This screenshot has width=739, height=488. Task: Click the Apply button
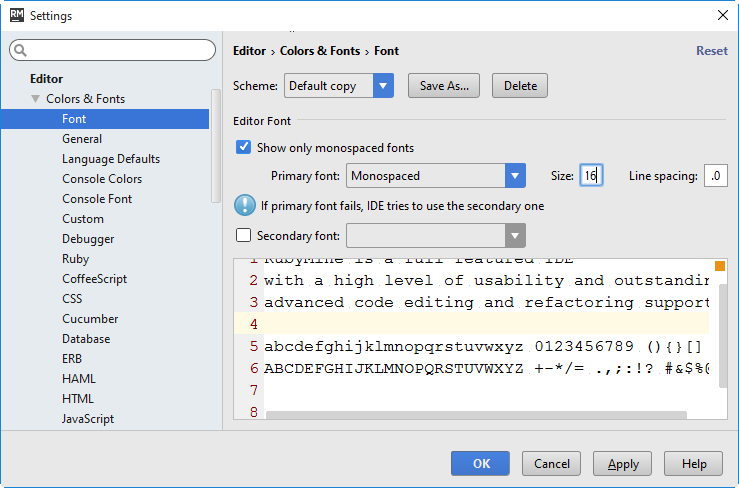pos(623,464)
